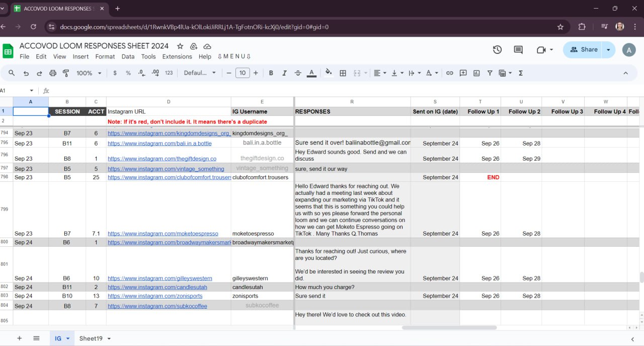Click the functions sigma icon

pos(521,73)
